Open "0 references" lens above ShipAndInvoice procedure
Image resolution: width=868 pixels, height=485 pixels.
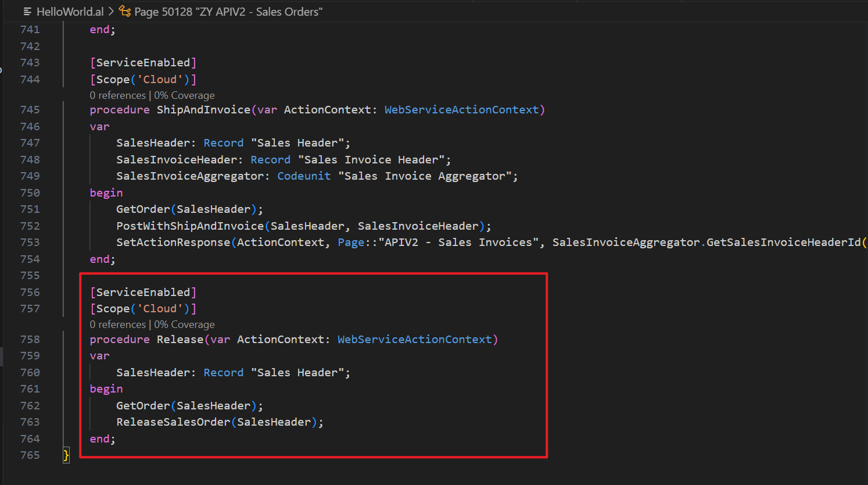117,95
